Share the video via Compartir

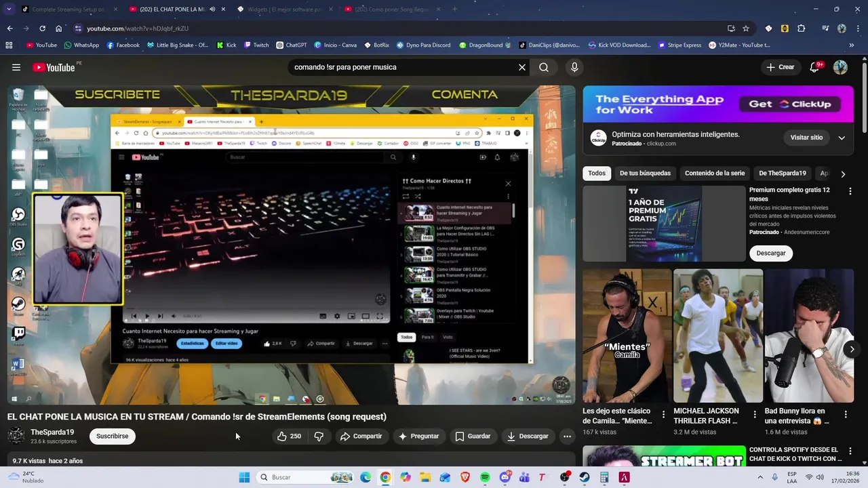(x=361, y=436)
